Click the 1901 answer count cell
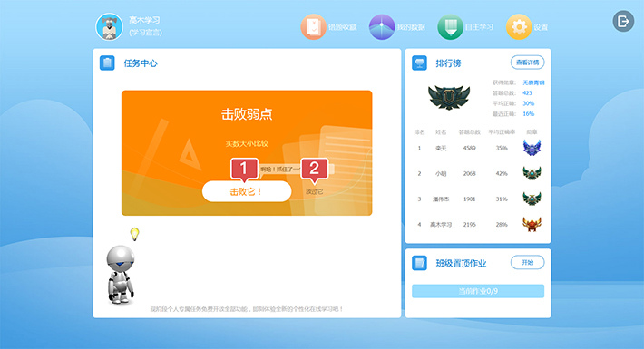 click(470, 199)
